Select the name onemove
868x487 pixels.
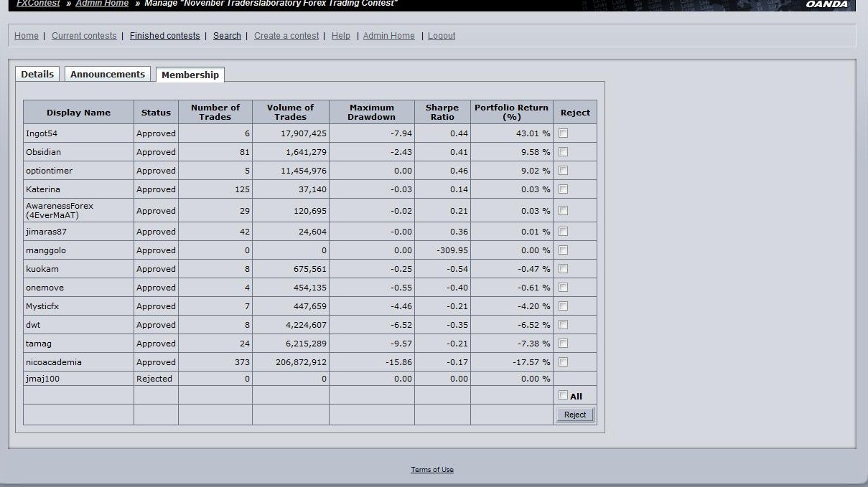click(x=45, y=288)
